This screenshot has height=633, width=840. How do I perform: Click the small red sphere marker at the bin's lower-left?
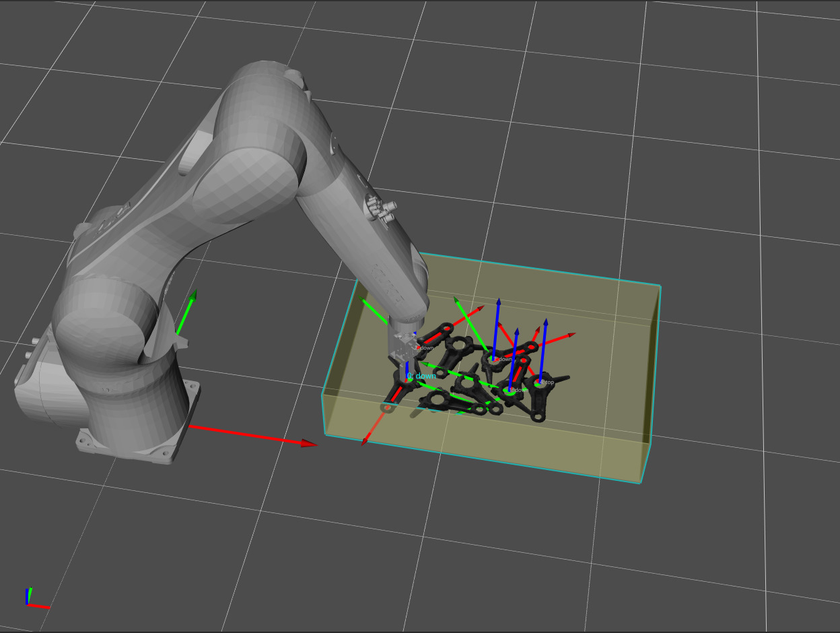pos(386,408)
